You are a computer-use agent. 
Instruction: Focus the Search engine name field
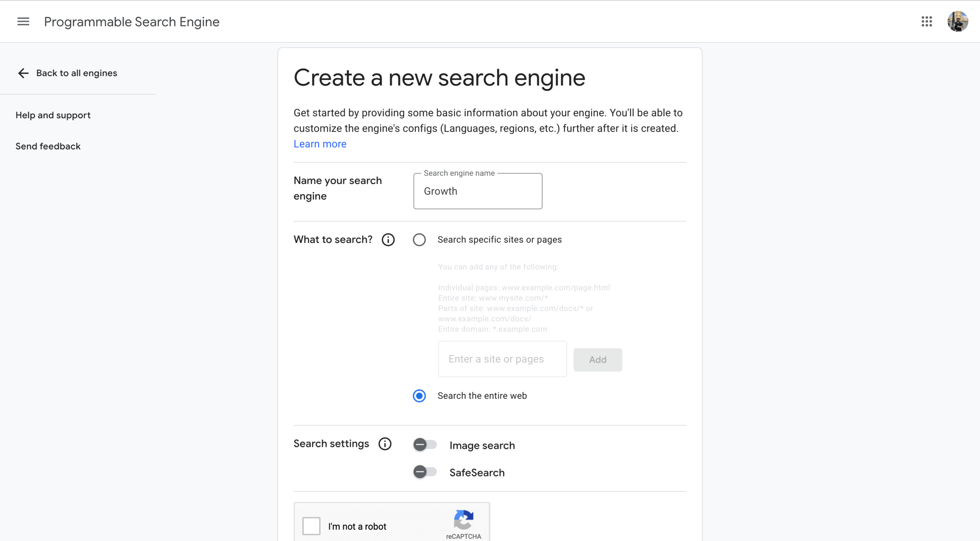click(x=478, y=191)
